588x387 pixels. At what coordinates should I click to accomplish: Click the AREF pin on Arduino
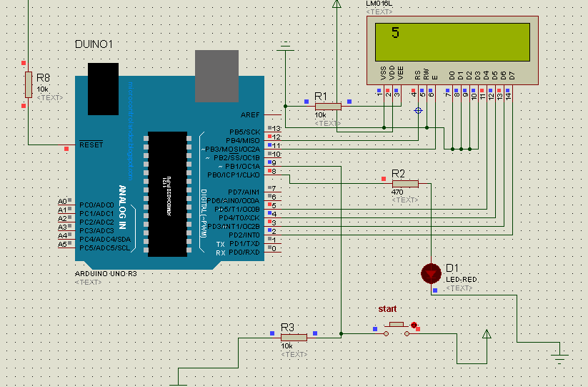250,115
